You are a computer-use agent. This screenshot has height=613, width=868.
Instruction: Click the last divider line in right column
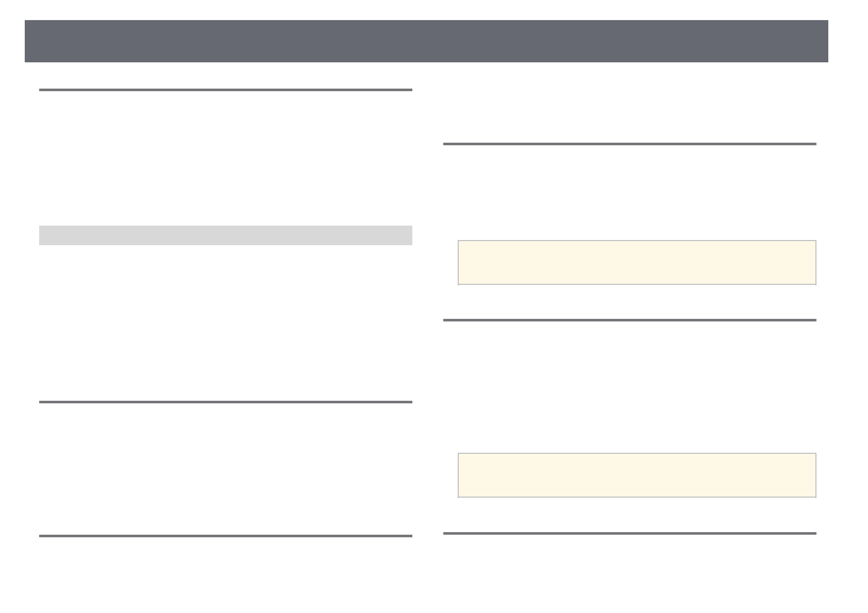click(629, 534)
